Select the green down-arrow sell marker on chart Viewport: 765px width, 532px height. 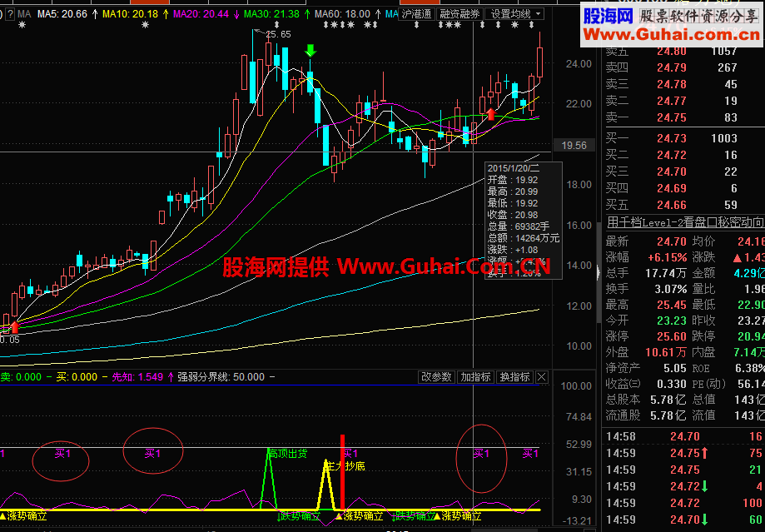309,52
